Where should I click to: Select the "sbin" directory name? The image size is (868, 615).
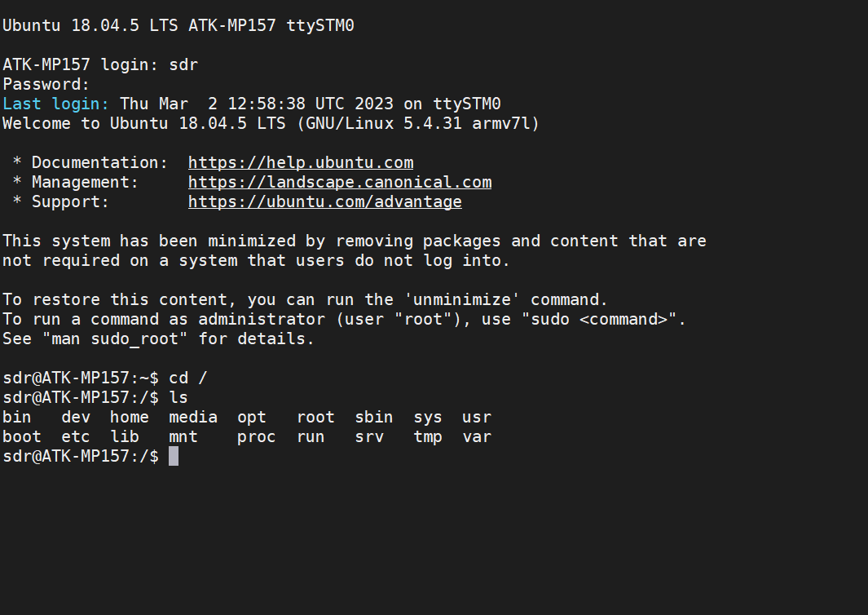(374, 417)
